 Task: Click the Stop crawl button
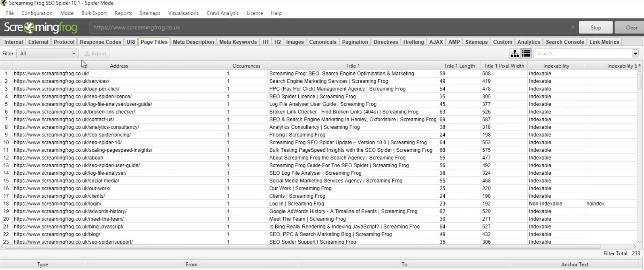pos(596,27)
